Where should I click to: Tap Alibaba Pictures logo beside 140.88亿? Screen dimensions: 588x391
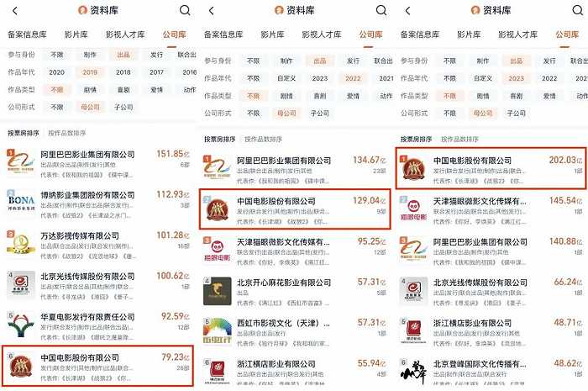click(x=414, y=250)
